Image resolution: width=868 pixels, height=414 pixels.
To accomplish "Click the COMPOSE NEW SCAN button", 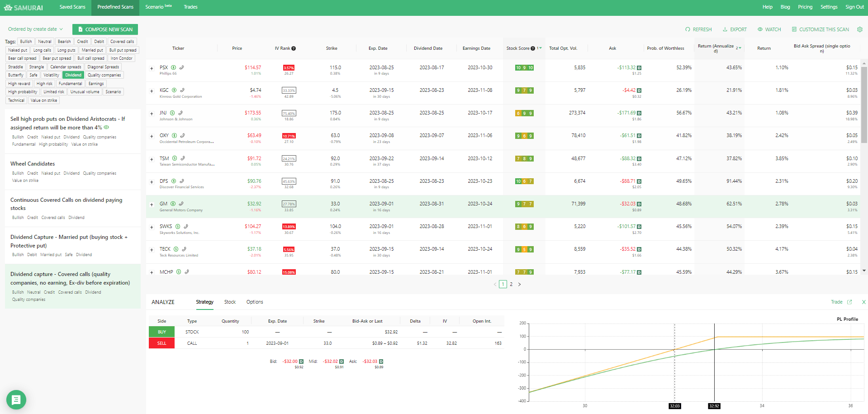I will pyautogui.click(x=105, y=29).
